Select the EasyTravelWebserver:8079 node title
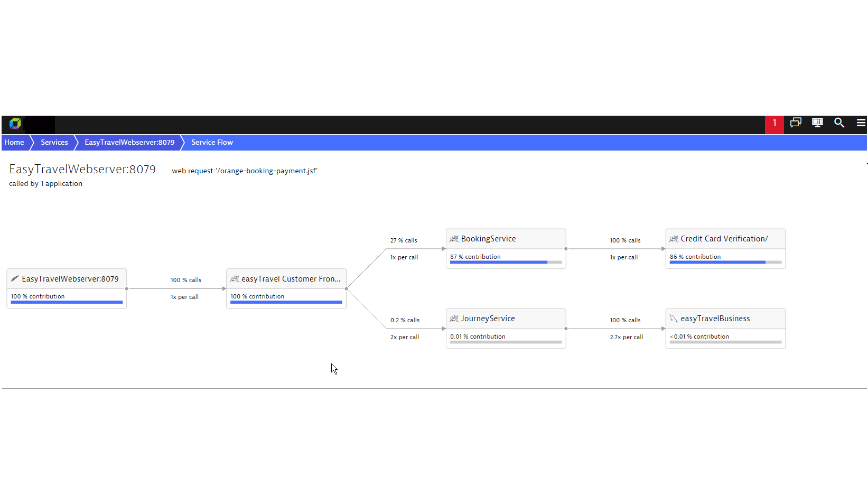 click(x=70, y=279)
